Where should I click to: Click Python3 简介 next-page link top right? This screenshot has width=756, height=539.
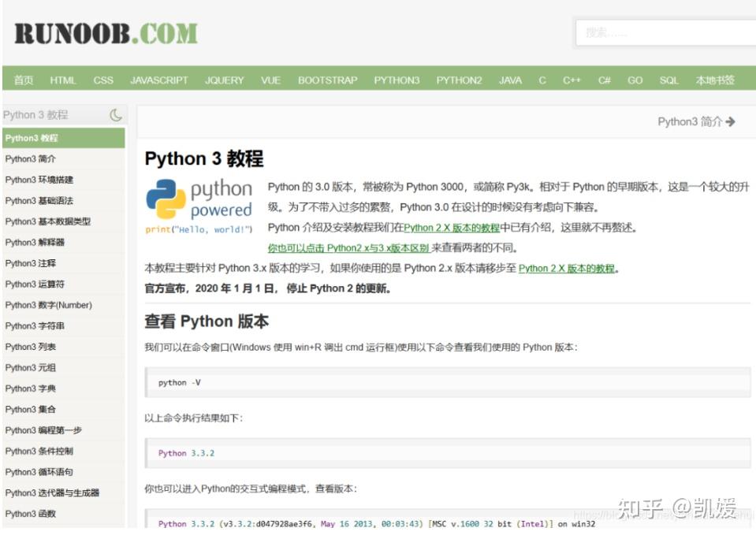[695, 121]
